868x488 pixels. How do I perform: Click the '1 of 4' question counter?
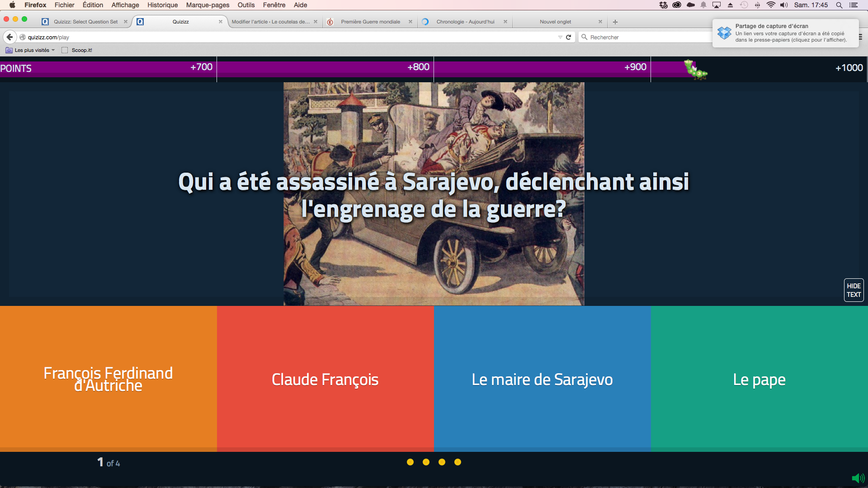point(108,462)
